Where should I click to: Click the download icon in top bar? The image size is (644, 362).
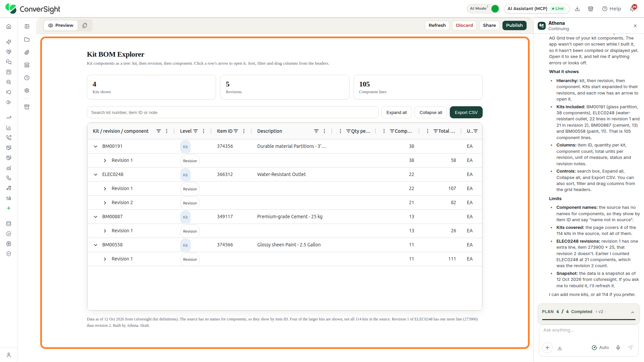click(x=577, y=9)
